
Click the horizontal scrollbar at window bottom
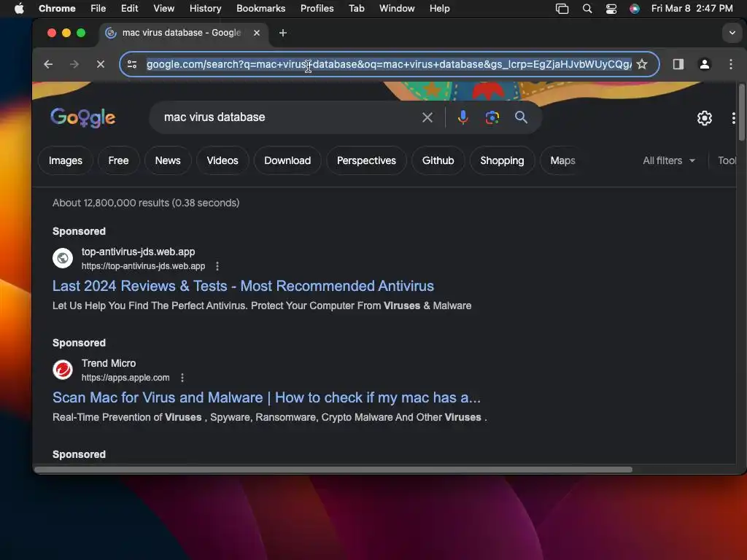click(x=333, y=470)
